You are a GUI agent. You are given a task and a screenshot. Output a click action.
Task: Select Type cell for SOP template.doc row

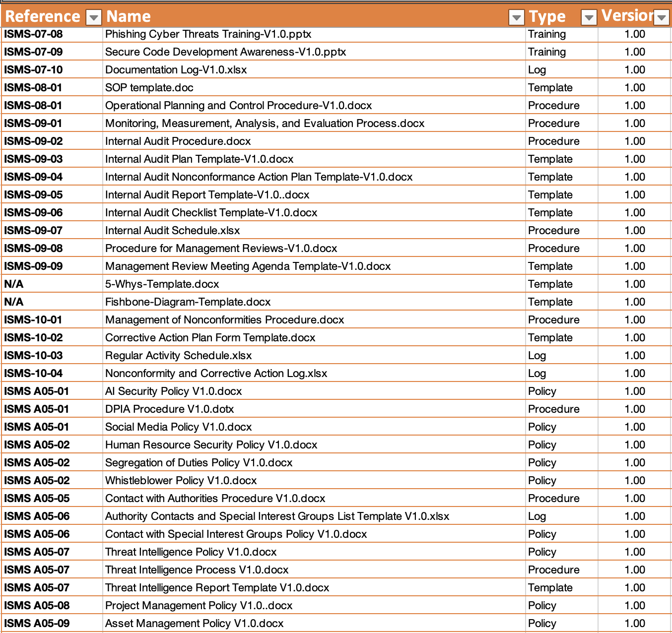[x=562, y=88]
